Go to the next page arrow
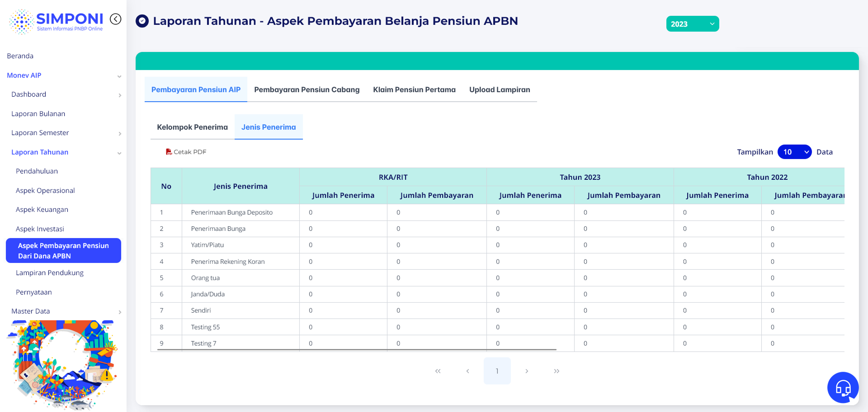Viewport: 868px width, 412px height. (x=527, y=371)
